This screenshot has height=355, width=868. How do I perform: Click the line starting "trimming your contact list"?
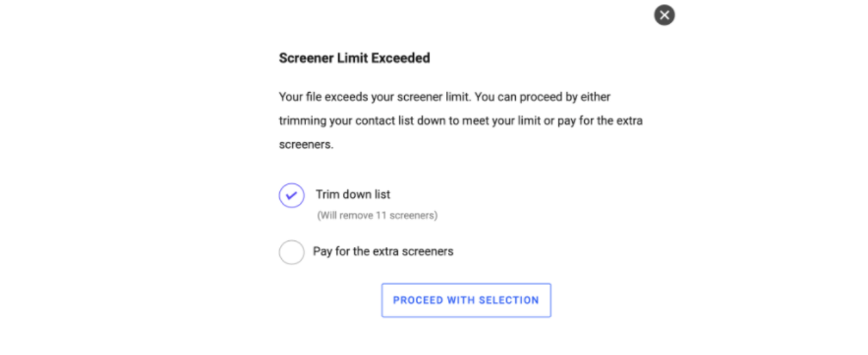click(460, 121)
